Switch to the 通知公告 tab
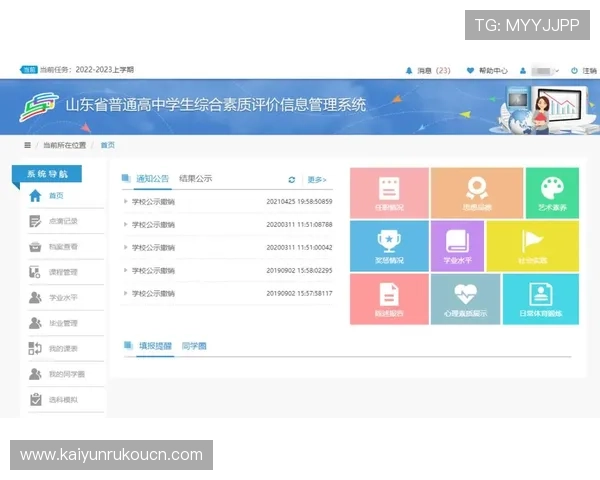Screen dimensions: 600x480 [152, 179]
